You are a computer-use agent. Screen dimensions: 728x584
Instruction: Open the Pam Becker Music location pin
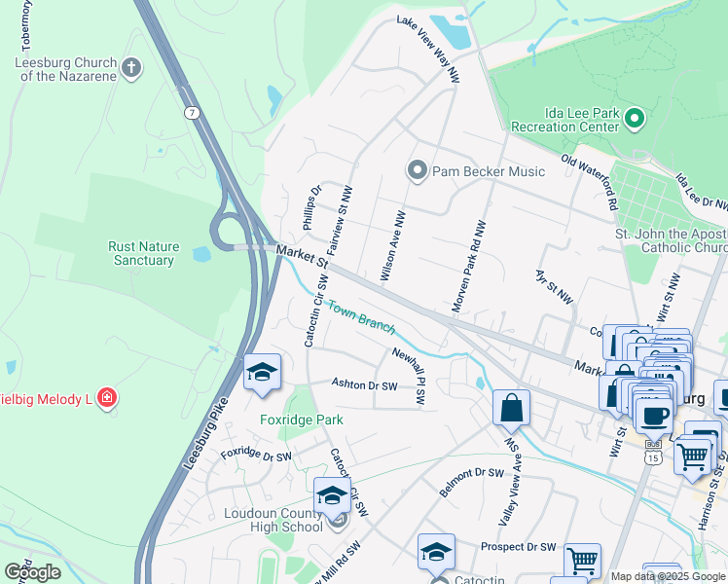418,171
